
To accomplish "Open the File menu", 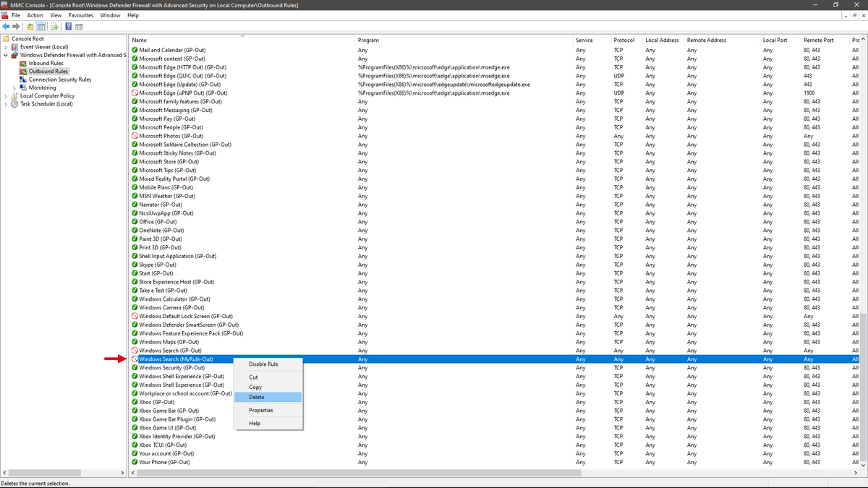I will pyautogui.click(x=16, y=15).
